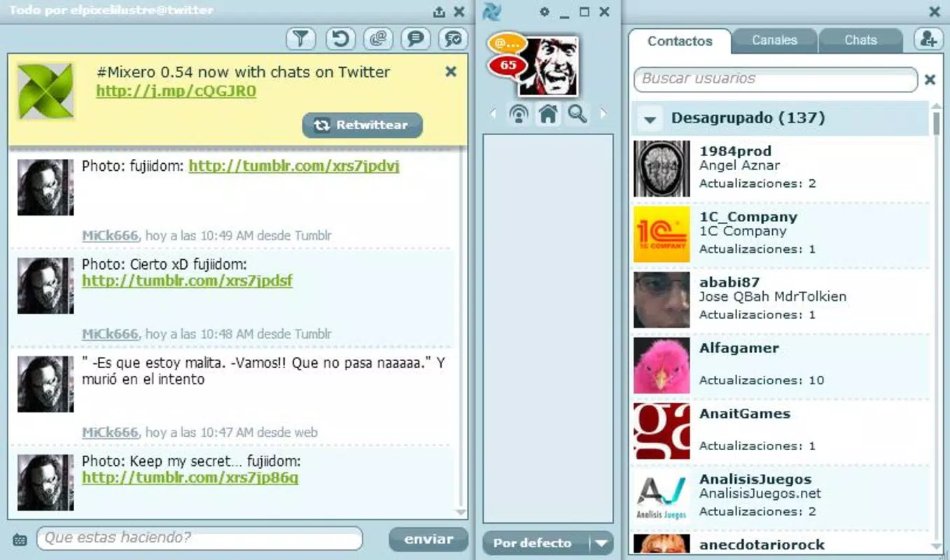Click the AnalisisJuegos AJ logo avatar
The image size is (950, 560).
(662, 496)
